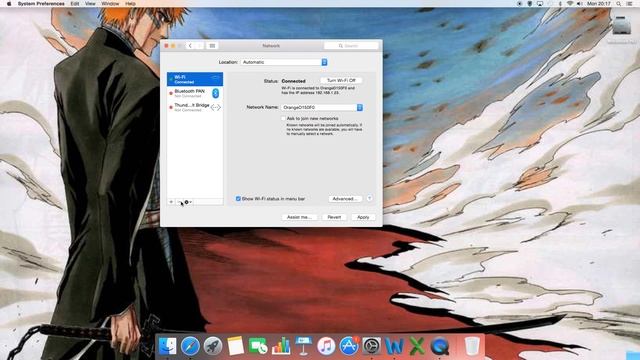Open the App Store in Dock
Viewport: 640px width, 360px height.
(349, 346)
